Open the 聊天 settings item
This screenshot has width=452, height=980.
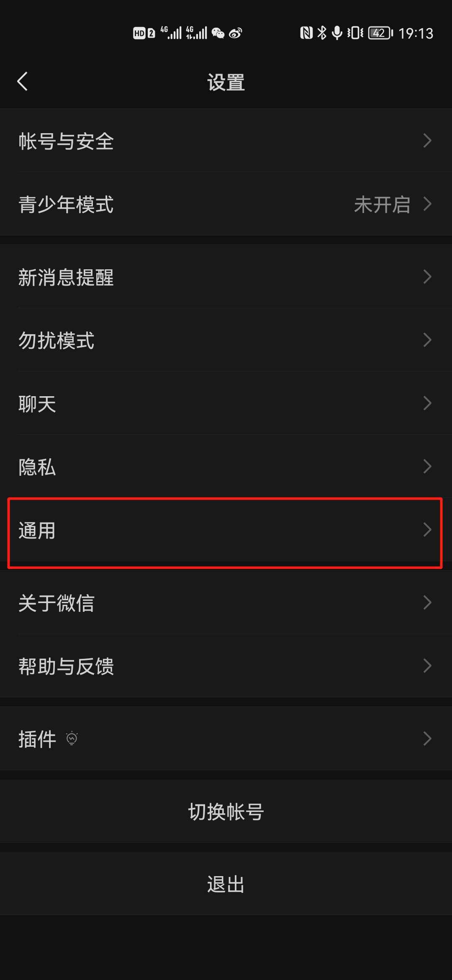pos(226,403)
